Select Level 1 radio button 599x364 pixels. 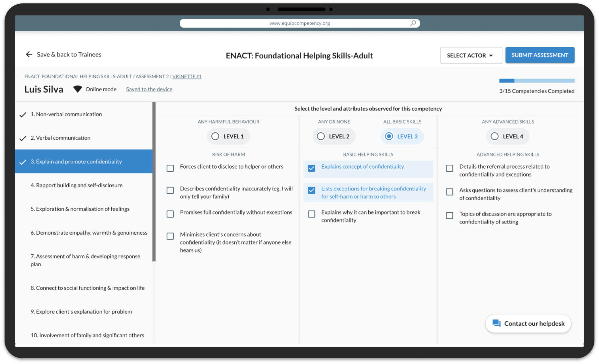click(215, 136)
